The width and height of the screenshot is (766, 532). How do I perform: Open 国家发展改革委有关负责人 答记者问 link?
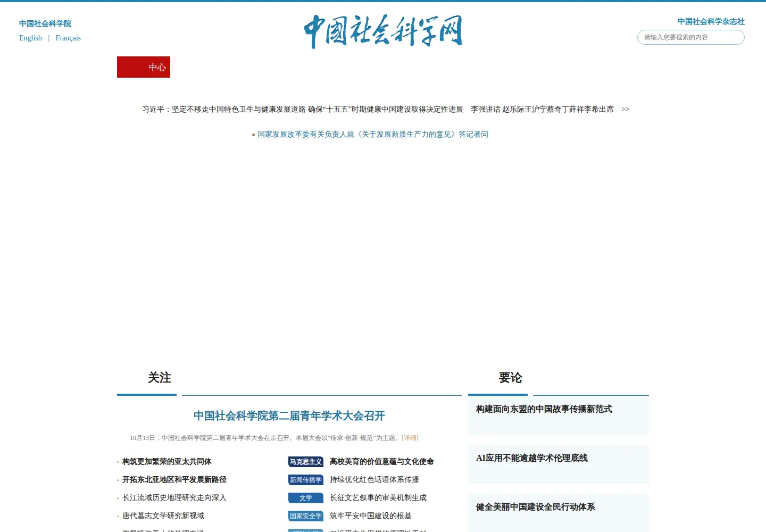pyautogui.click(x=372, y=134)
